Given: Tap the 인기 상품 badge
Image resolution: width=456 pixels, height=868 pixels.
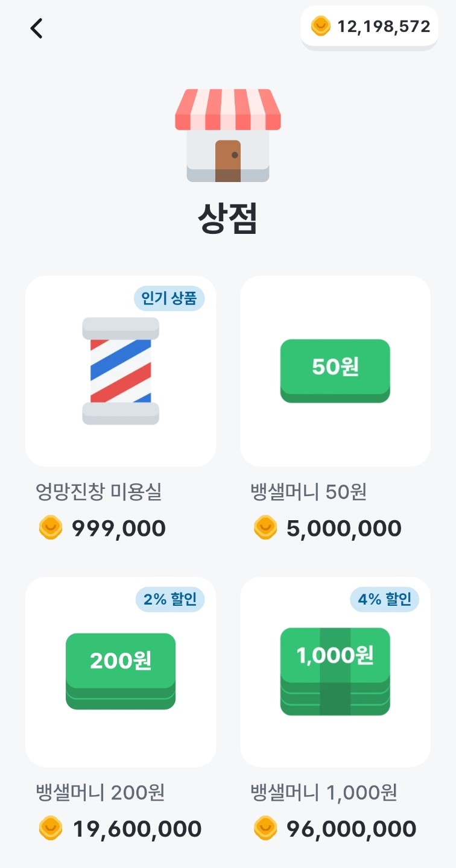Looking at the screenshot, I should coord(169,298).
